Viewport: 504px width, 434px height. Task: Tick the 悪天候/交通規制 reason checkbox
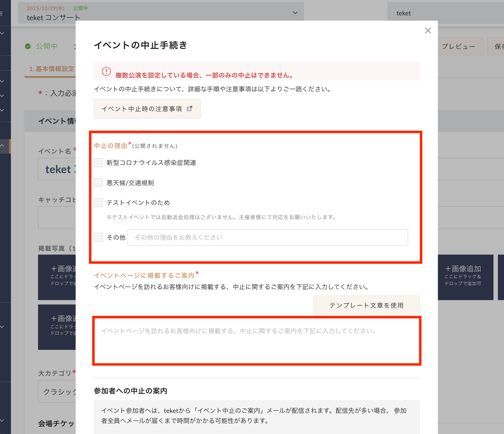98,183
